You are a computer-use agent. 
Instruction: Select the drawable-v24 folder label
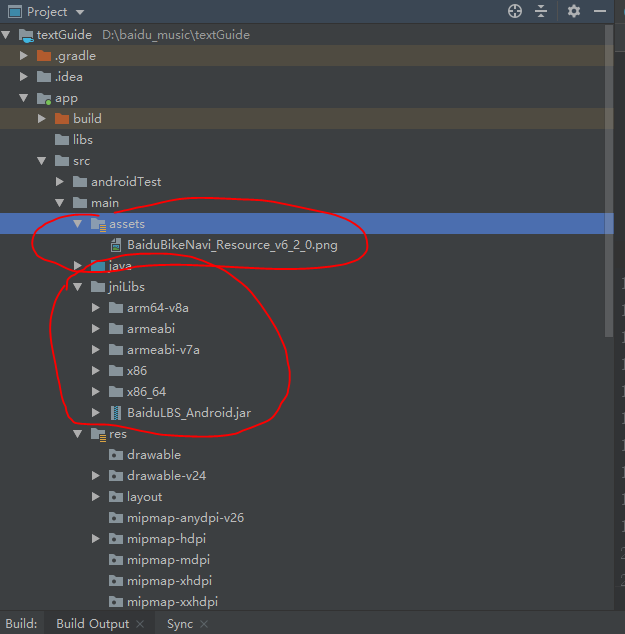point(166,476)
